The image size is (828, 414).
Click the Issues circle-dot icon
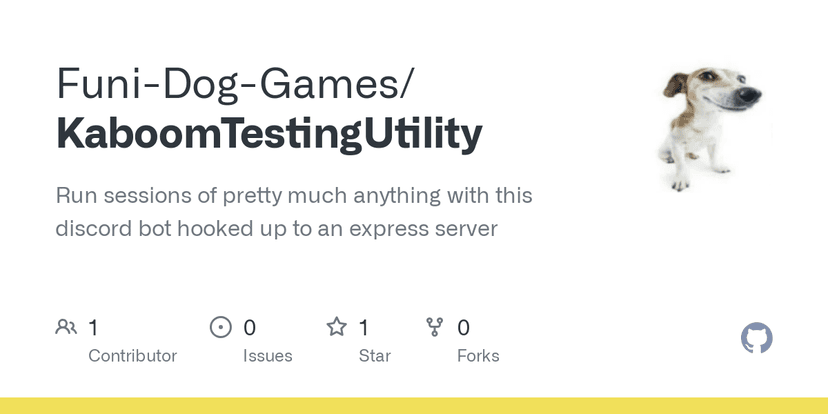point(220,327)
